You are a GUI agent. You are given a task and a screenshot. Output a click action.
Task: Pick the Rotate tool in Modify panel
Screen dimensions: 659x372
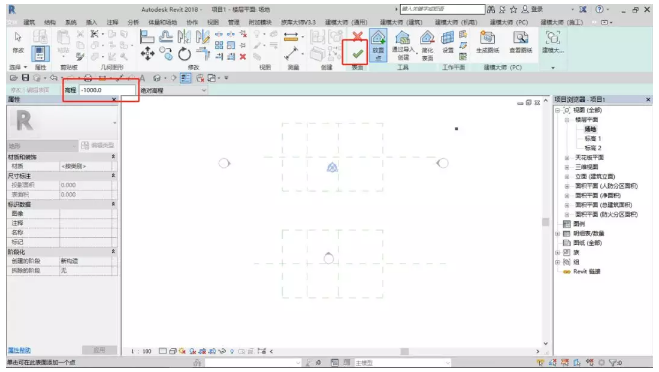[x=184, y=54]
